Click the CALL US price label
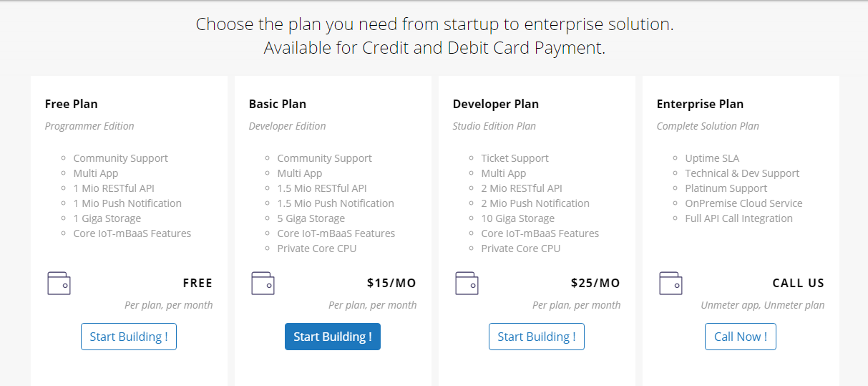Viewport: 868px width, 386px height. [798, 283]
